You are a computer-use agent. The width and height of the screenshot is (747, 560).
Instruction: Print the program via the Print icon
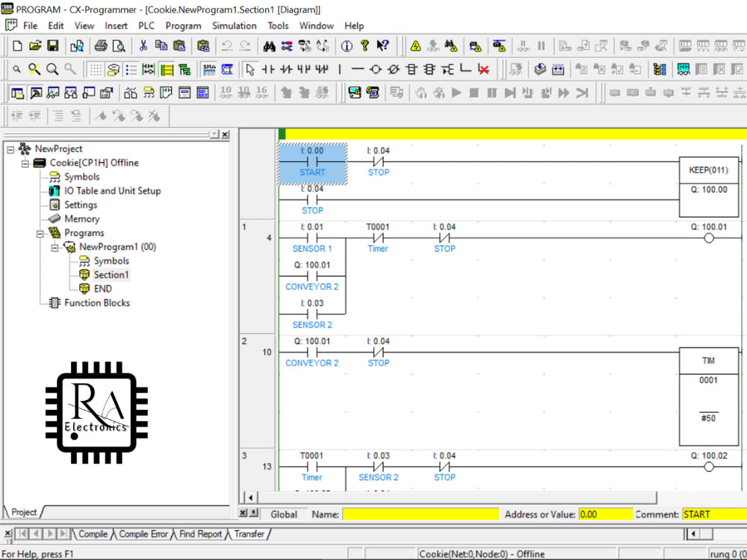pos(100,46)
